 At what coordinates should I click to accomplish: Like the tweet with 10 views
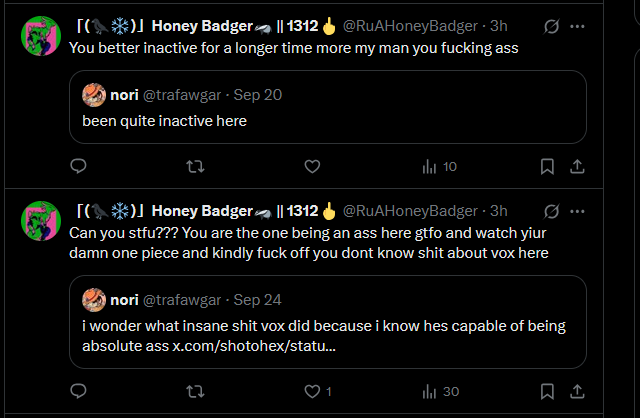tap(312, 167)
